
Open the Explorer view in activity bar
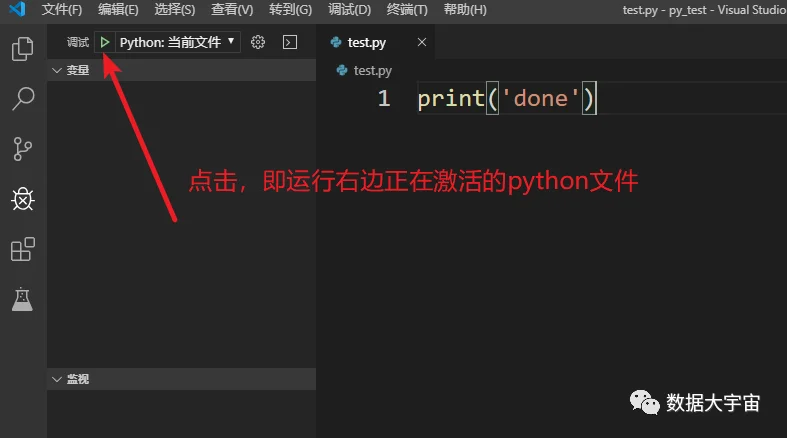[x=23, y=49]
